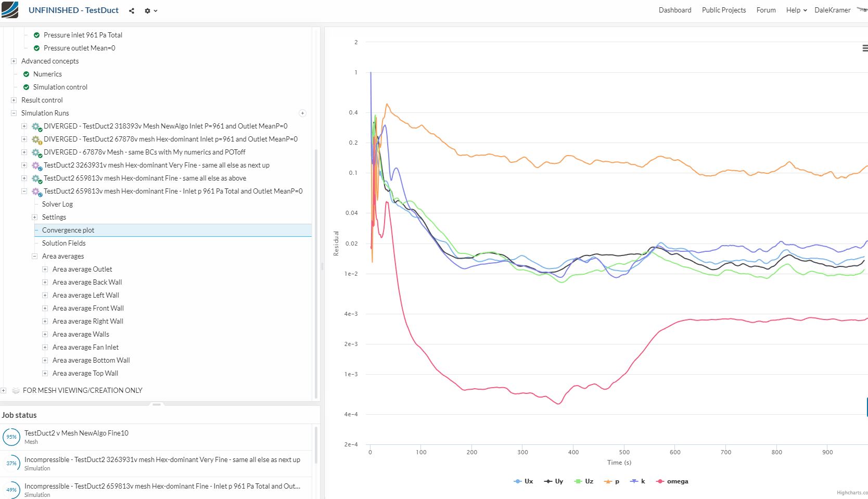Expand the Area average Outlet node
Image resolution: width=868 pixels, height=499 pixels.
[x=45, y=269]
